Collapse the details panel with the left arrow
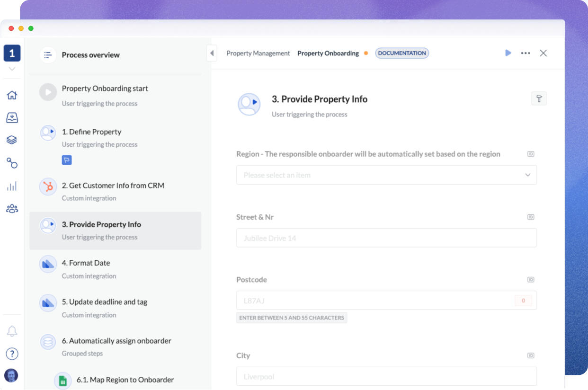 pos(212,53)
